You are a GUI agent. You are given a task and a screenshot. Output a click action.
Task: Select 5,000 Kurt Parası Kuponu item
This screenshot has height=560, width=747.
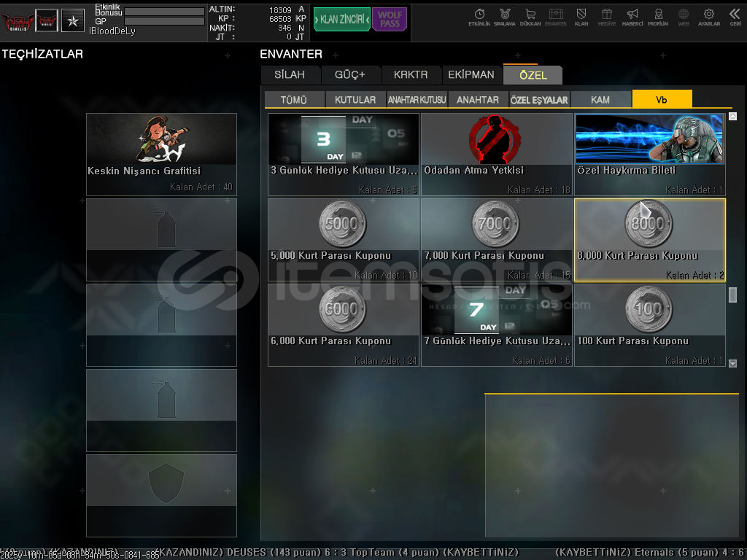(x=344, y=239)
